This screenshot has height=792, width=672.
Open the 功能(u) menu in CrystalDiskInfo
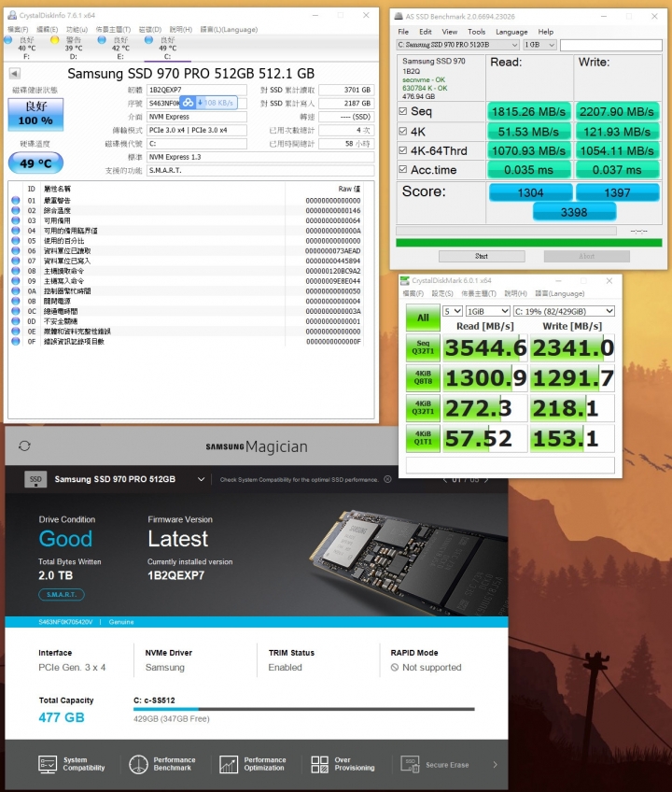[77, 29]
